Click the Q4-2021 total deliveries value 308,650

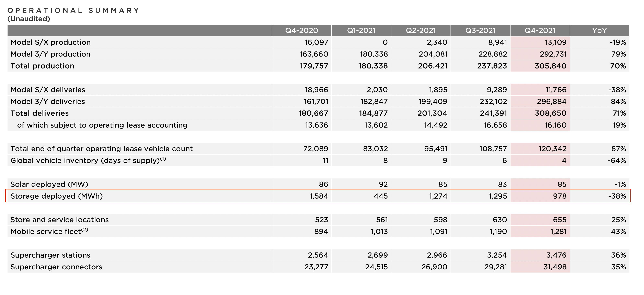[x=551, y=113]
